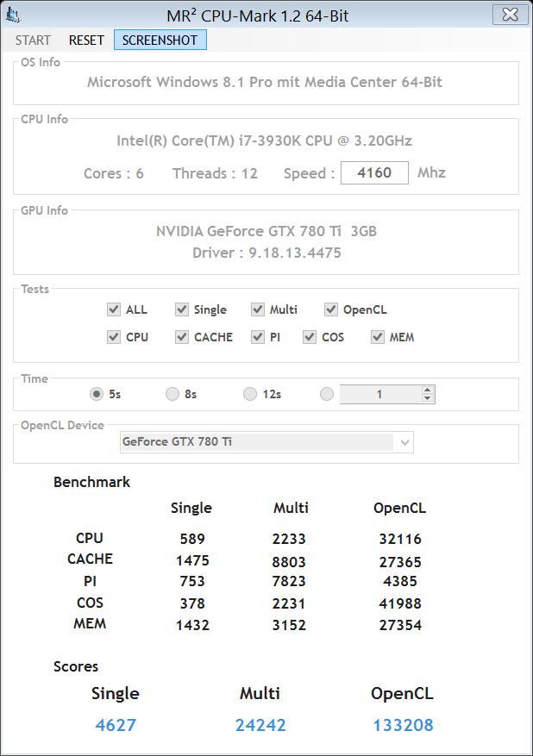Uncheck the MEM test checkbox
The image size is (533, 756).
378,337
